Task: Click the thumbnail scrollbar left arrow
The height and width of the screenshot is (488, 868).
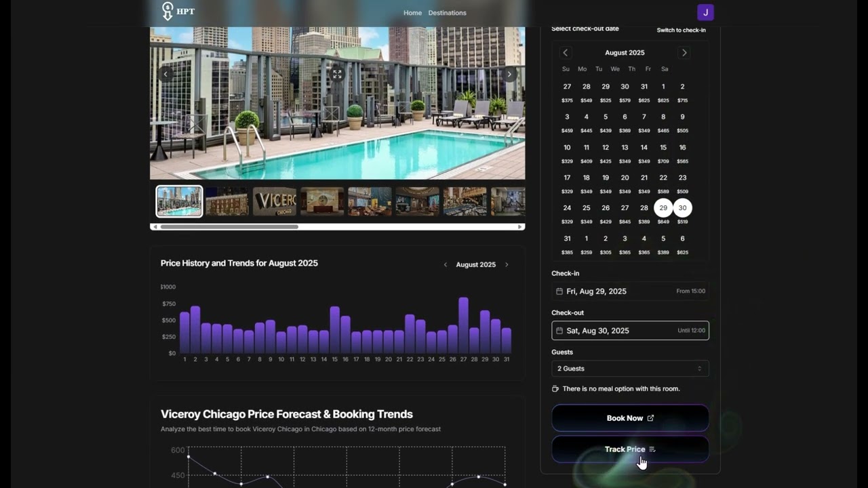Action: coord(155,226)
